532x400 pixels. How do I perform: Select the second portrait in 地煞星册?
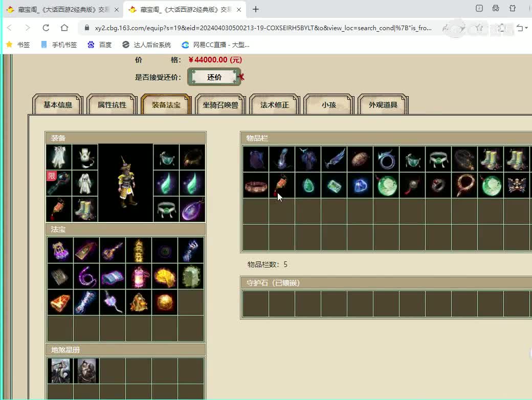[86, 371]
